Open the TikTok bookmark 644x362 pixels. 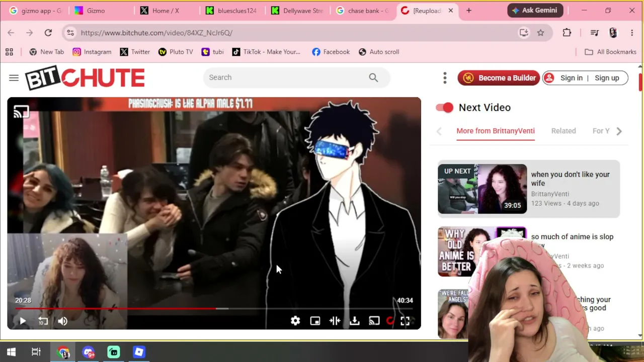pos(266,52)
